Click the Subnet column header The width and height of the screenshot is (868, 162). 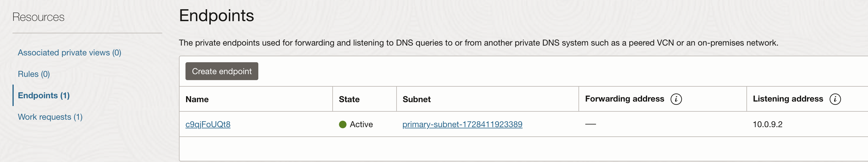coord(416,99)
